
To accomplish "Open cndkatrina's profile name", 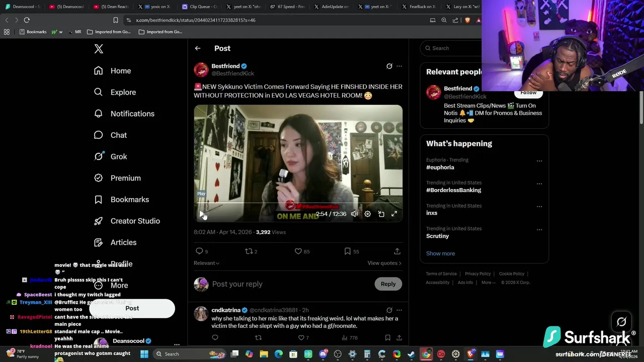I will click(x=226, y=310).
